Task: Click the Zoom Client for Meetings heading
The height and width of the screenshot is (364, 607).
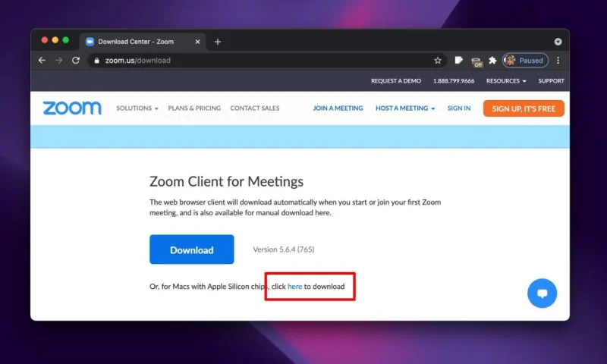Action: pos(226,182)
